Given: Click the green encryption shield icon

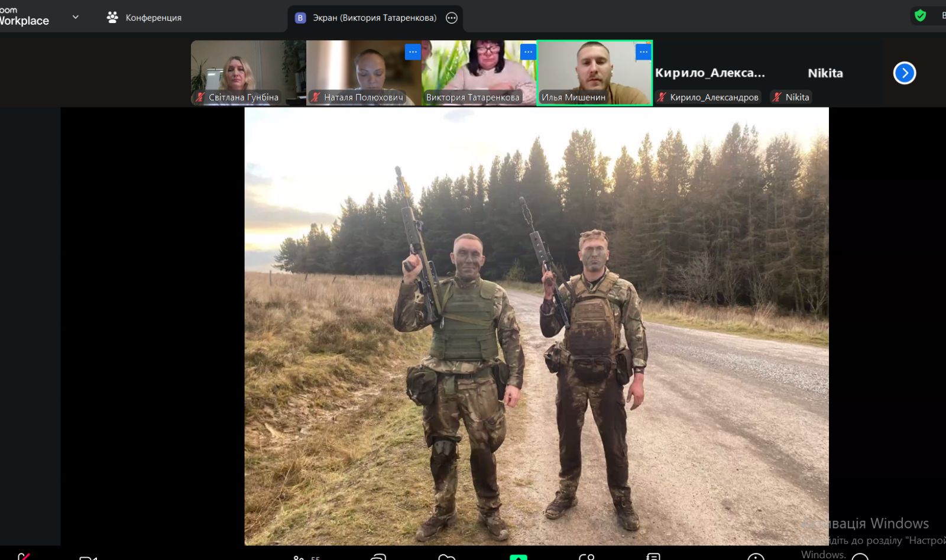Looking at the screenshot, I should click(x=920, y=15).
